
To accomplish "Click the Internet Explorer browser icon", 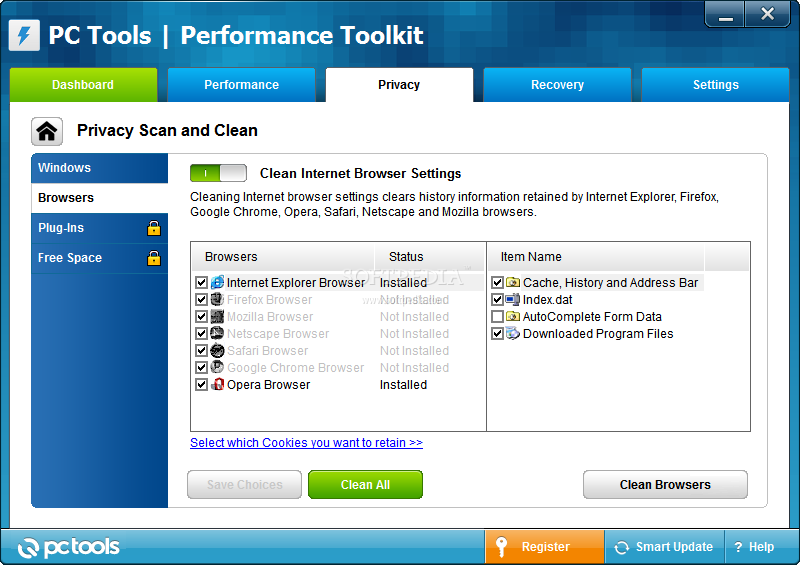I will 217,282.
